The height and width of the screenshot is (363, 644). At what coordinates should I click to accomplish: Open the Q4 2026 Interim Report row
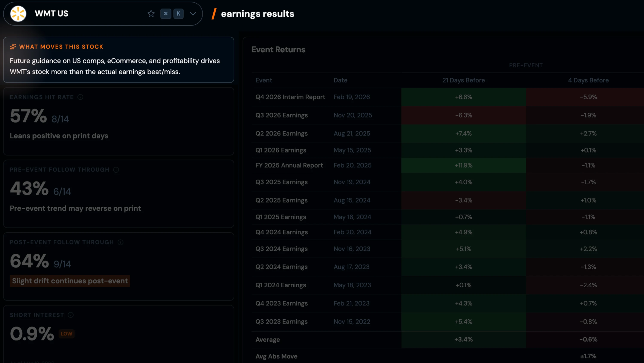coord(290,97)
